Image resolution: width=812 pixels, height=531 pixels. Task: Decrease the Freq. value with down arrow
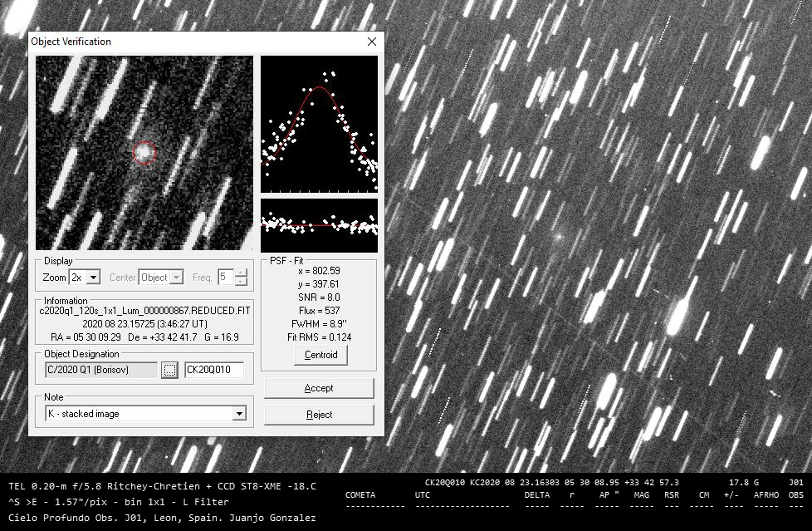pos(242,282)
